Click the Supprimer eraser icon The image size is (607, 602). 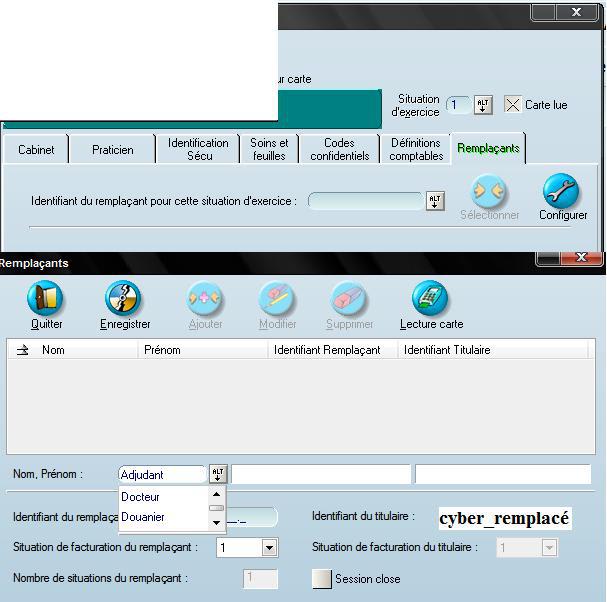(x=349, y=299)
